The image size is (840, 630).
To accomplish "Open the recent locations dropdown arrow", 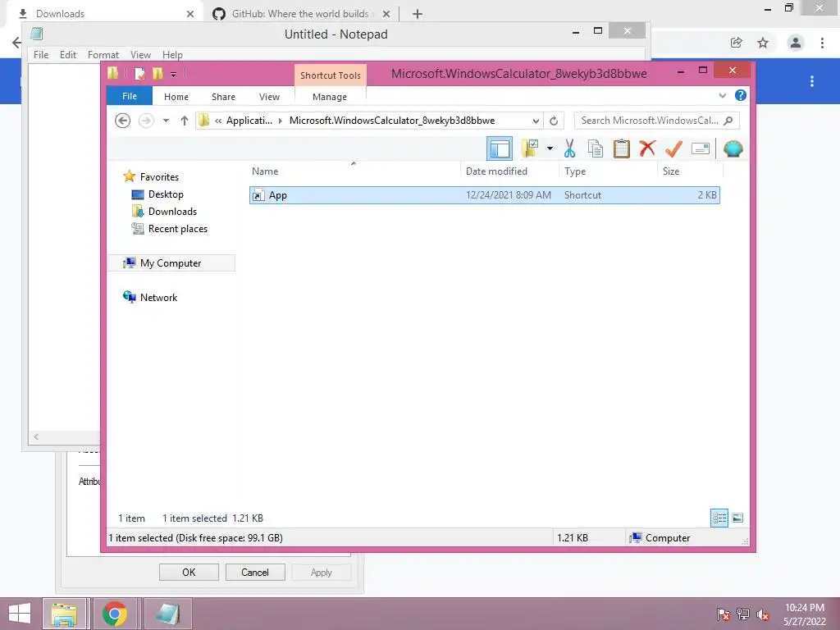I will click(166, 121).
